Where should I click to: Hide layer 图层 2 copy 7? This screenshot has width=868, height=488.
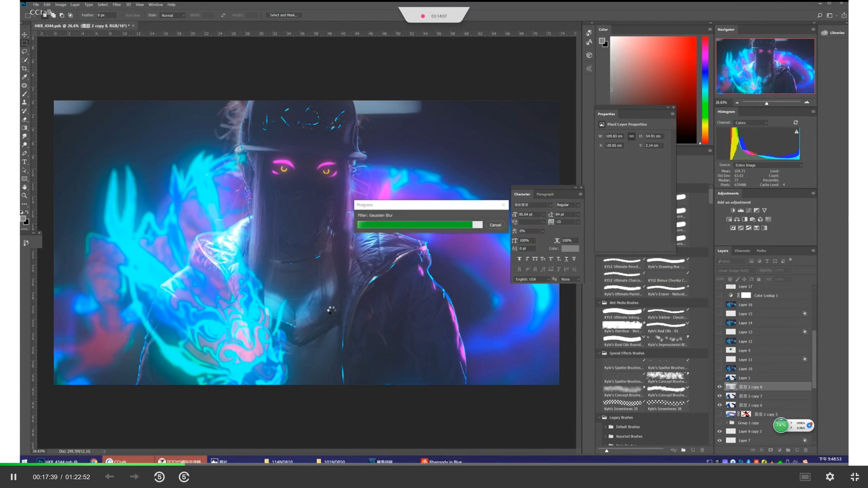click(719, 396)
